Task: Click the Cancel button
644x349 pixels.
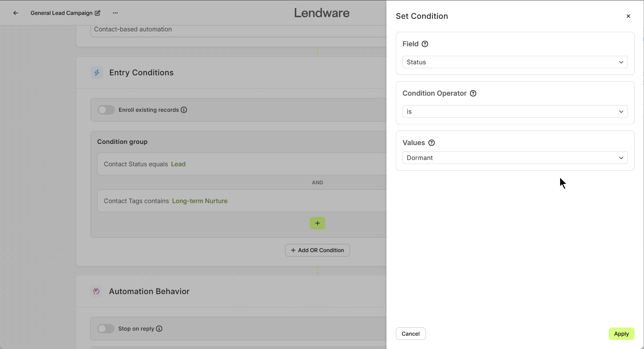Action: point(410,334)
